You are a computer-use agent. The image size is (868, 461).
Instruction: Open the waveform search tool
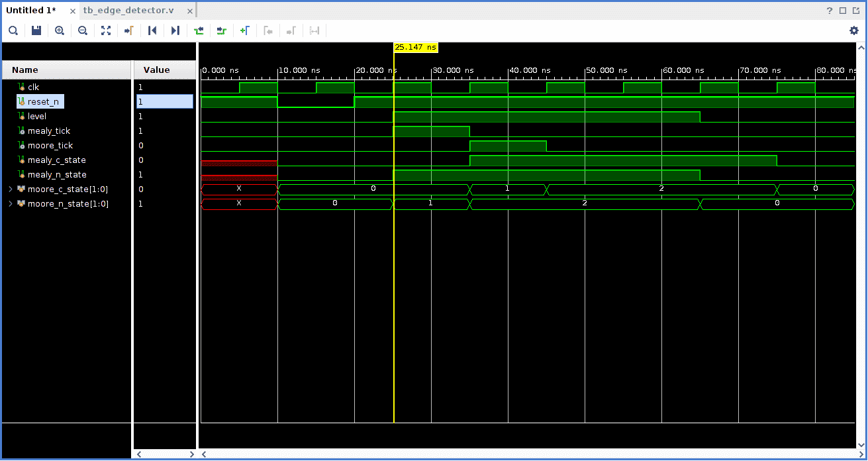(x=13, y=30)
